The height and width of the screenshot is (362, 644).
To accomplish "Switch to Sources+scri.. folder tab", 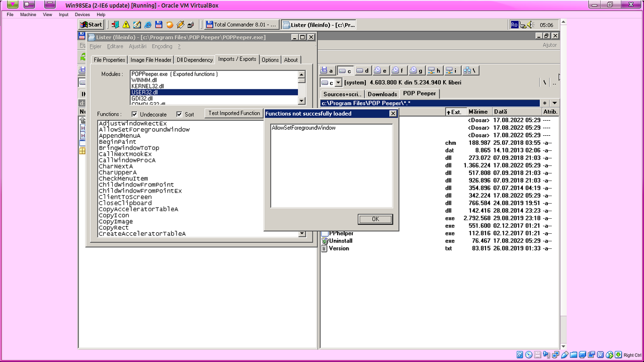I will click(x=342, y=94).
